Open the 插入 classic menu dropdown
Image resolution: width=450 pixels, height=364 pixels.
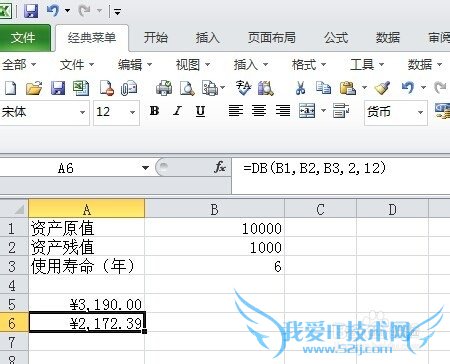pyautogui.click(x=251, y=64)
